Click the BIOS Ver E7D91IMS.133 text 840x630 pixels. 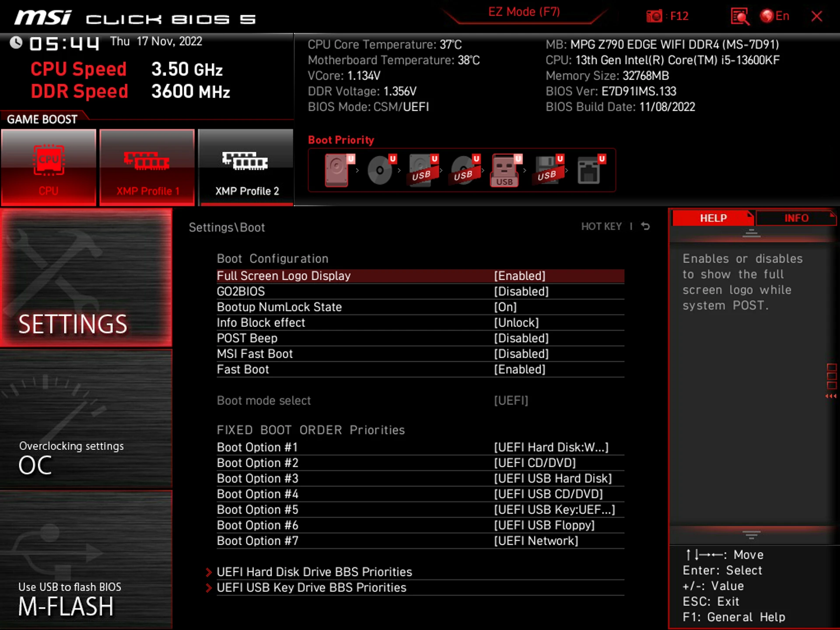(611, 91)
